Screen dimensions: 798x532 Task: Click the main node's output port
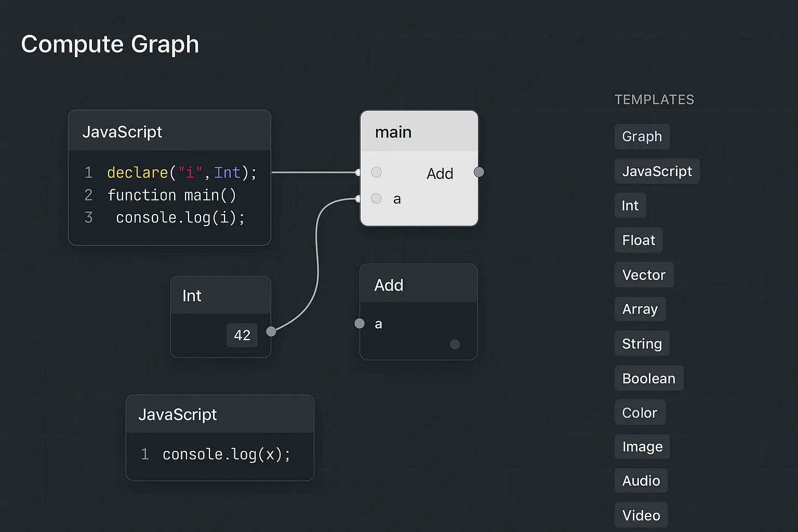[479, 172]
